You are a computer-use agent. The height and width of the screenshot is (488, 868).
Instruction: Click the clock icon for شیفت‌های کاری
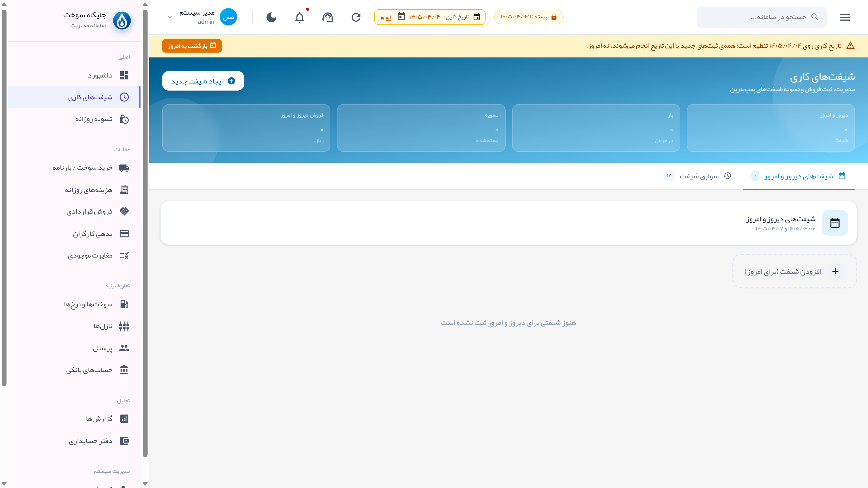(x=124, y=97)
